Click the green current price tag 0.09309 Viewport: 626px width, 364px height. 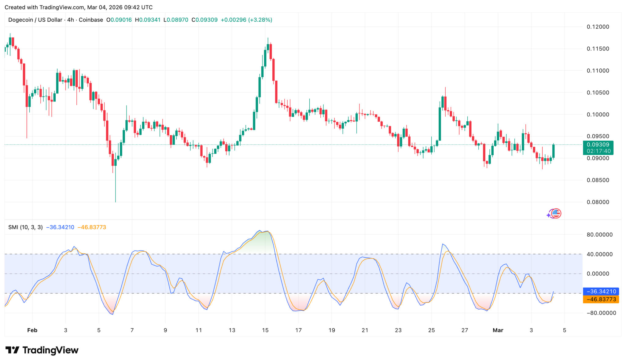click(598, 145)
